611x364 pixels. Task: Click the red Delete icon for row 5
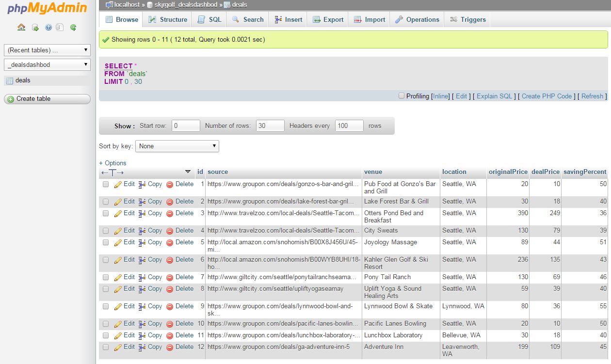point(170,243)
